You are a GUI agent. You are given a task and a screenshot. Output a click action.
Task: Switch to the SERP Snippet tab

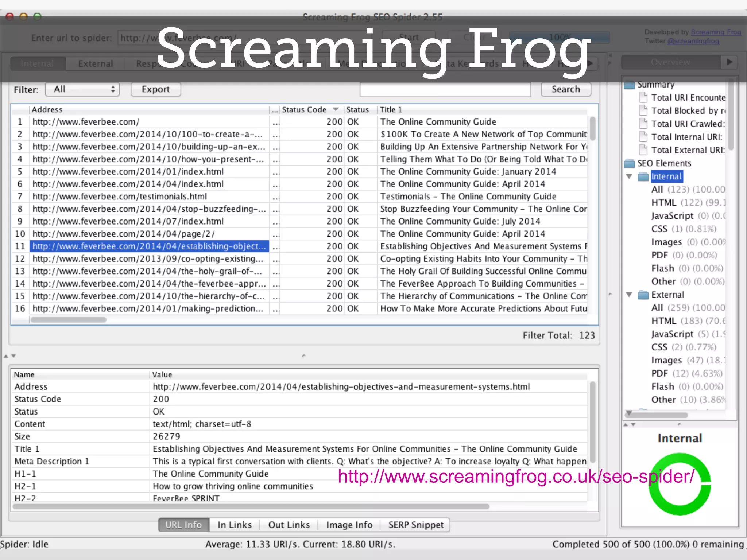416,525
